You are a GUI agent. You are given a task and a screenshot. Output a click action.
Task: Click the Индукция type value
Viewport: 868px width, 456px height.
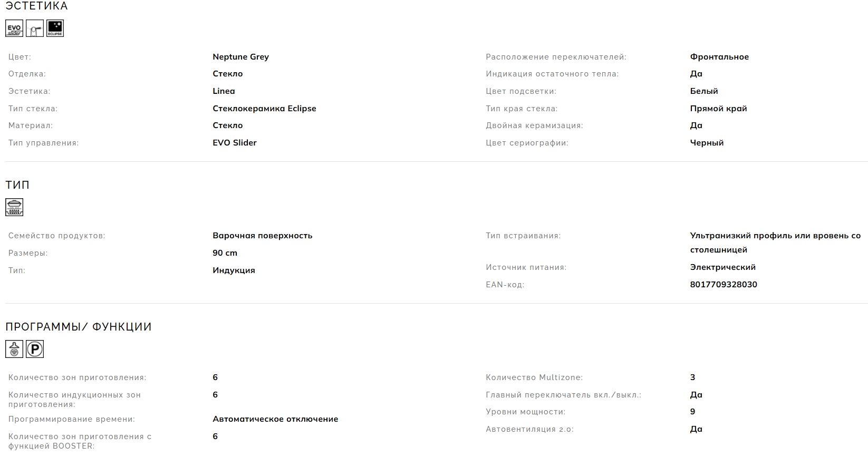tap(234, 270)
